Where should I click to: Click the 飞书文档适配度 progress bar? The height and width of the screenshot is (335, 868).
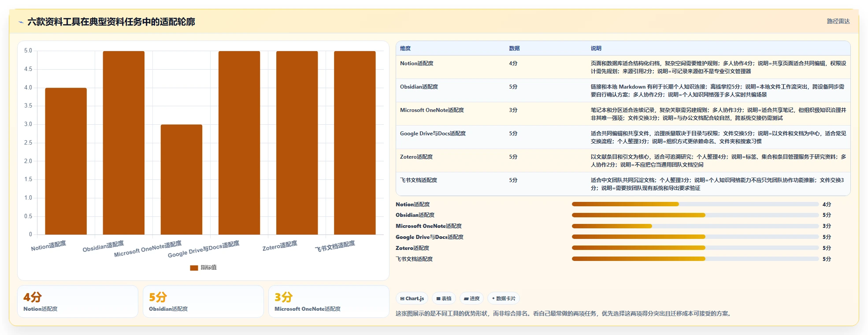coord(695,259)
